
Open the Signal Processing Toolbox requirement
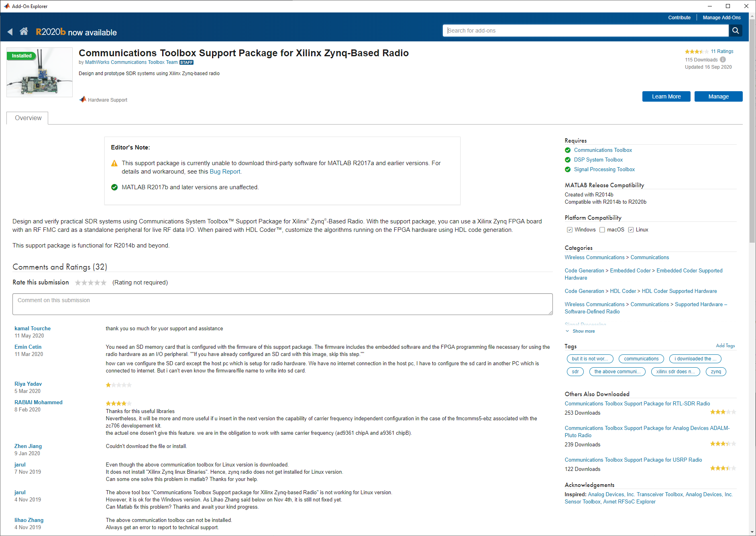(604, 169)
